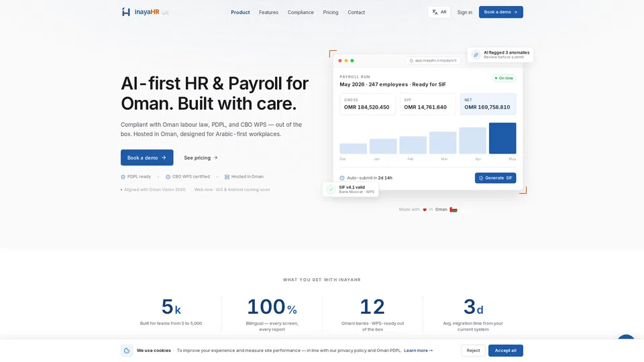644x362 pixels.
Task: Click the Oman flag icon
Action: (453, 210)
